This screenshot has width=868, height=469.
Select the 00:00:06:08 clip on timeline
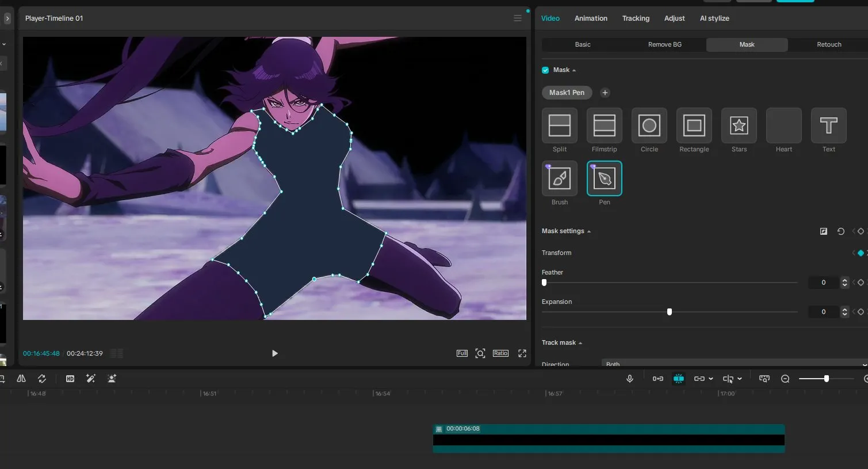tap(609, 439)
